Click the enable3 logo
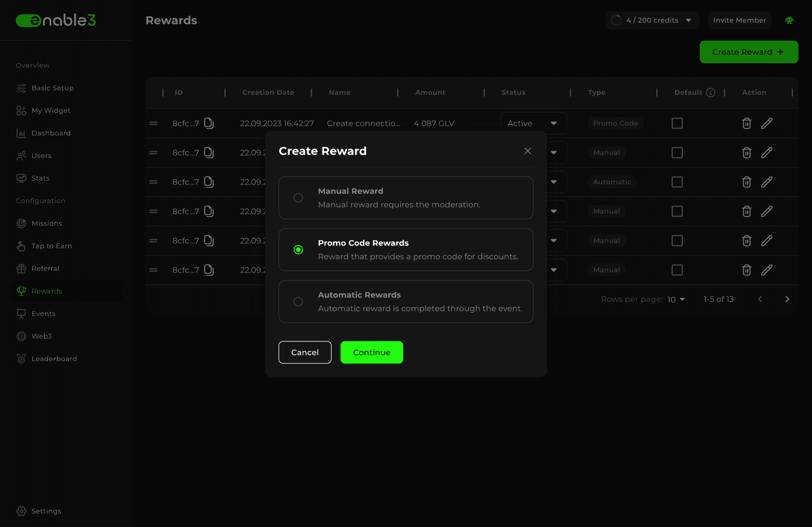Screen dimensions: 812x527 [56, 20]
